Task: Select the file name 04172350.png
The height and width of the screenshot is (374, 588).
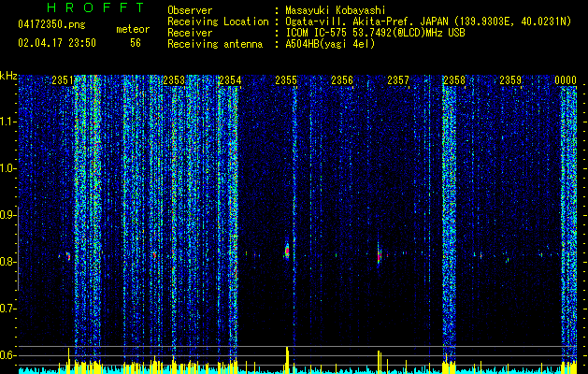Action: coord(51,24)
